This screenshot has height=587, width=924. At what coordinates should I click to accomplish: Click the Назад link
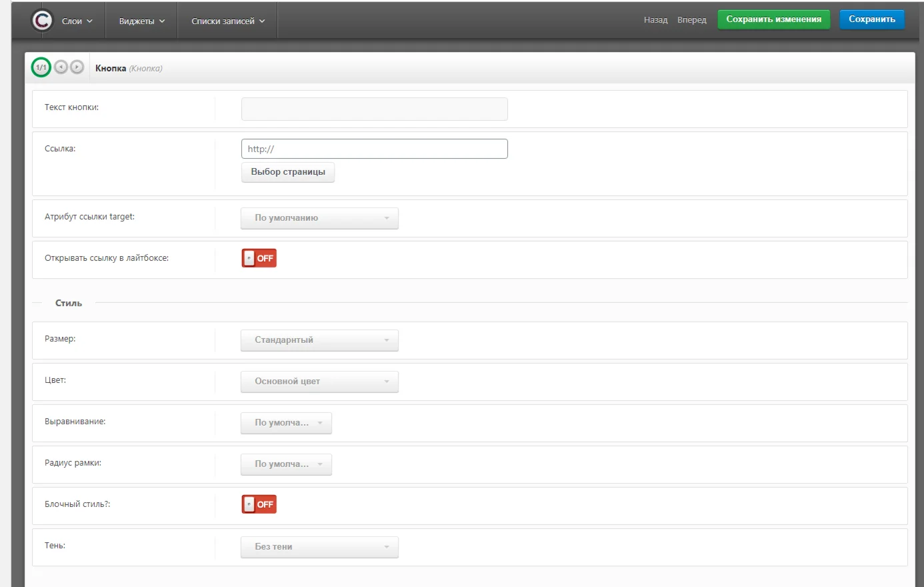(655, 20)
